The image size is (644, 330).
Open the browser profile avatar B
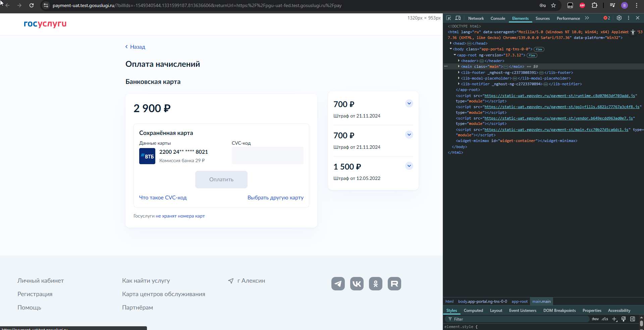[625, 5]
